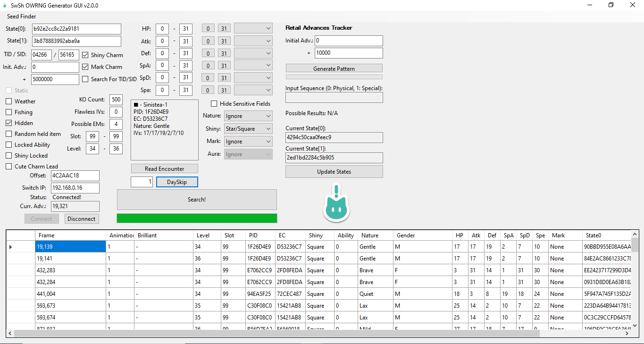Viewport: 644px width, 344px height.
Task: Open the SpA row dropdown
Action: pyautogui.click(x=253, y=65)
